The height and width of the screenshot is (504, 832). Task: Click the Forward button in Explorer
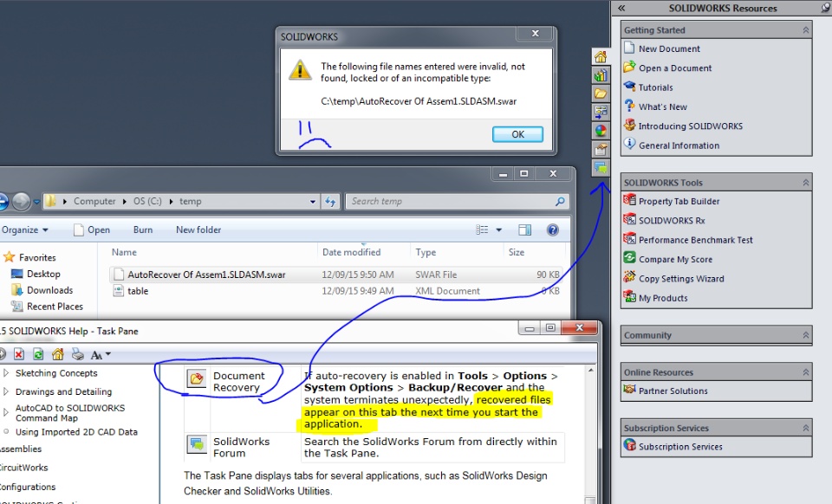21,202
